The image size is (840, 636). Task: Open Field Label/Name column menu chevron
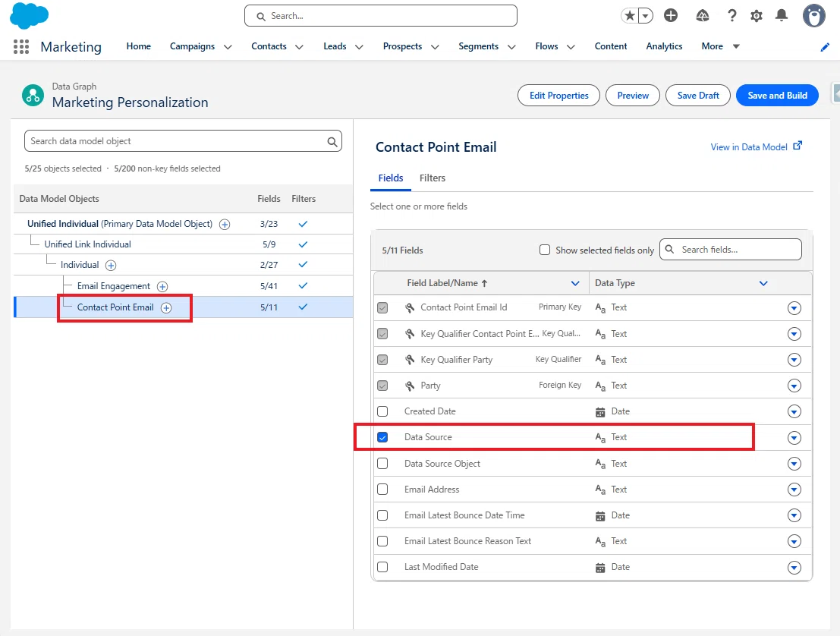click(x=575, y=283)
